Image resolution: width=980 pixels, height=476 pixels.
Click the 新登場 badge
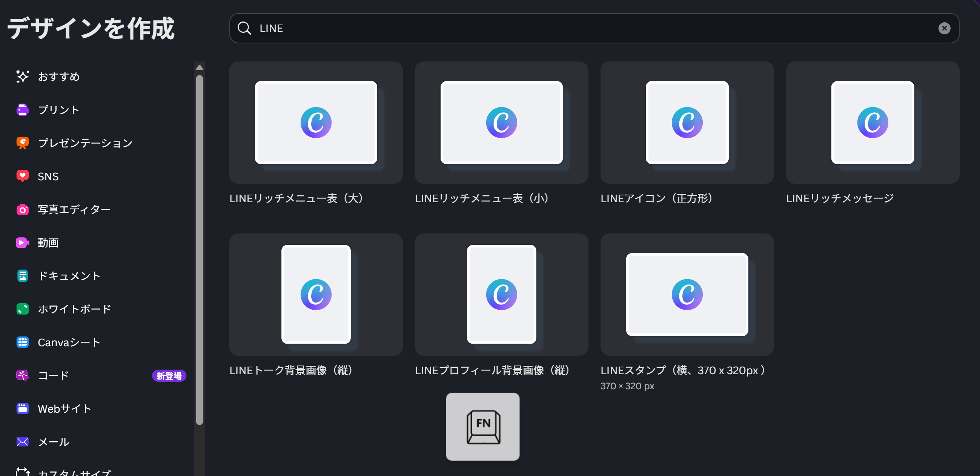click(169, 376)
